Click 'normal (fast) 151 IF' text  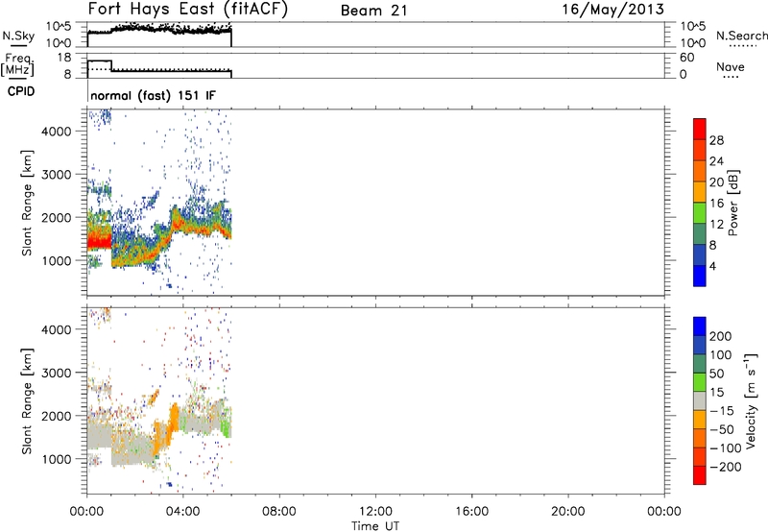[x=153, y=95]
